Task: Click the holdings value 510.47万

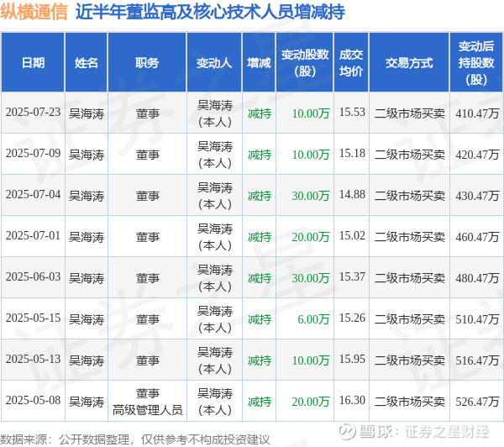Action: (477, 319)
